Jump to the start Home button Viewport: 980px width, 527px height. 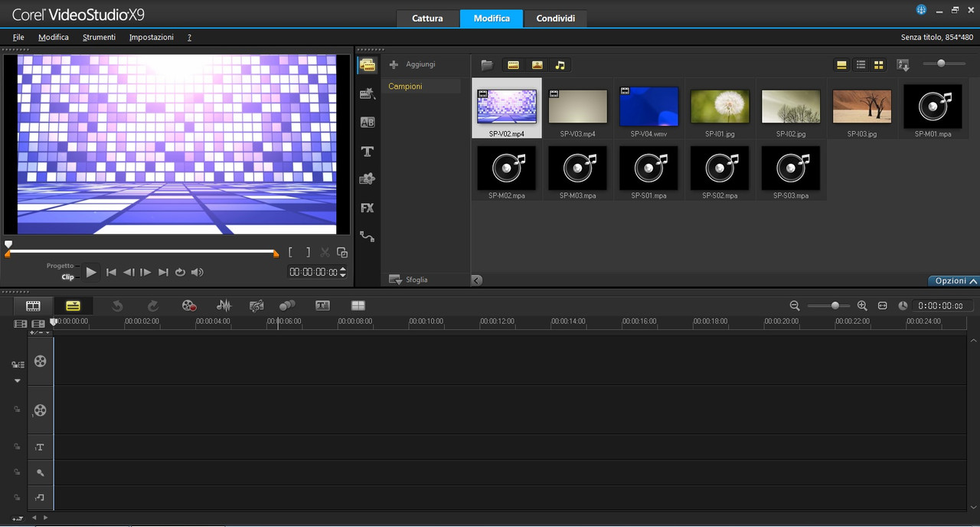click(111, 272)
